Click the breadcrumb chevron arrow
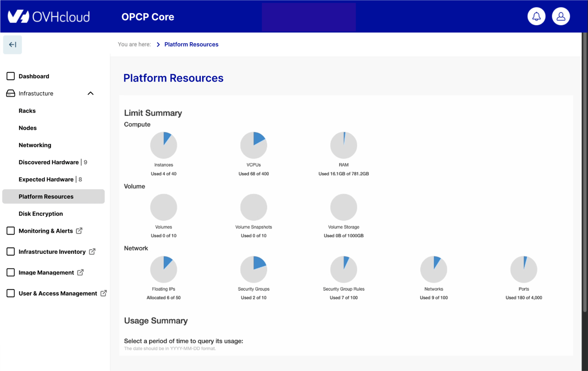Screen dimensions: 588x371 pos(158,44)
